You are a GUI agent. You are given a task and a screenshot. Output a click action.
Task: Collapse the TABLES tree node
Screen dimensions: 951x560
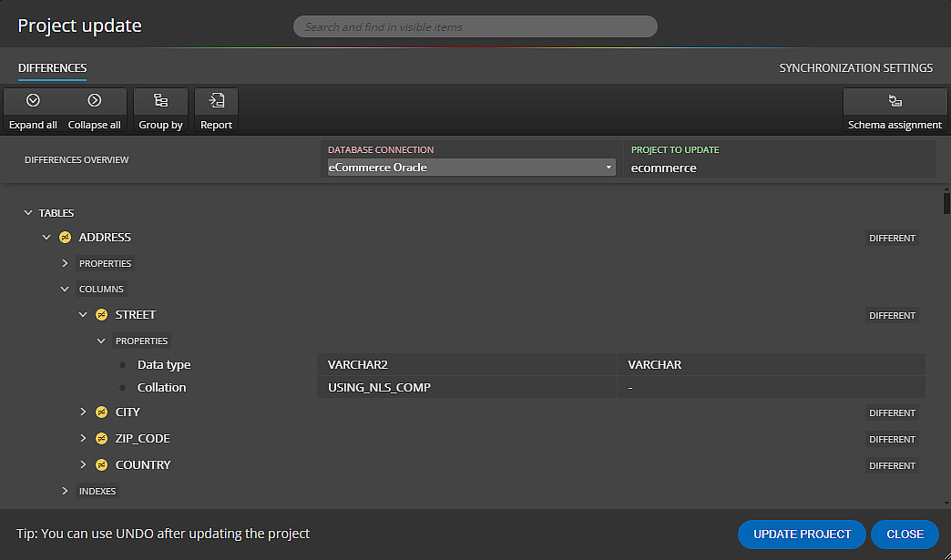[28, 213]
